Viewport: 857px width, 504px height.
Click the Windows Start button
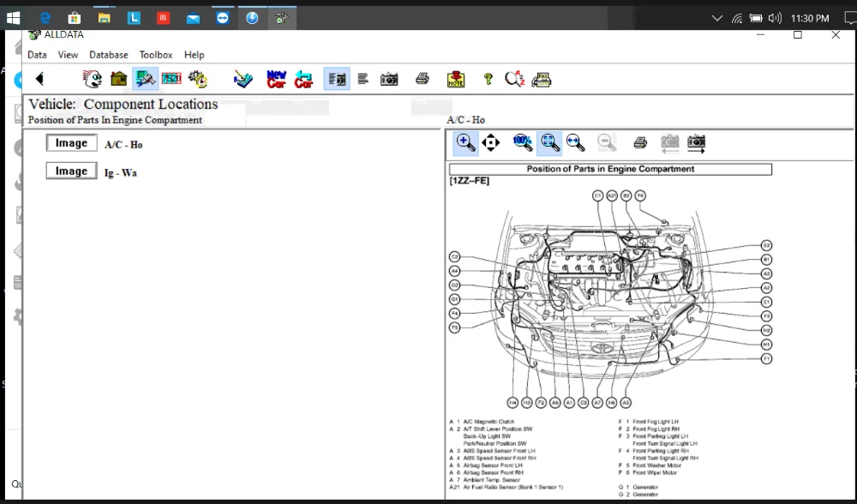tap(14, 18)
